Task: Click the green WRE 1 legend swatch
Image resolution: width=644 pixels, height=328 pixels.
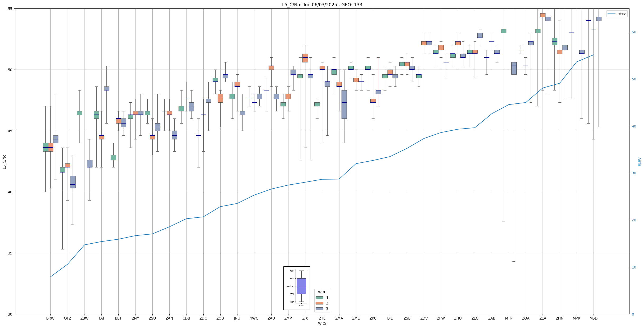Action: click(x=319, y=298)
